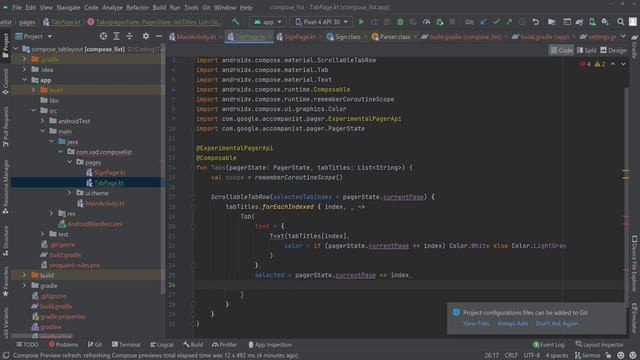640x360 pixels.
Task: Toggle the Project side tool window
Action: point(5,45)
